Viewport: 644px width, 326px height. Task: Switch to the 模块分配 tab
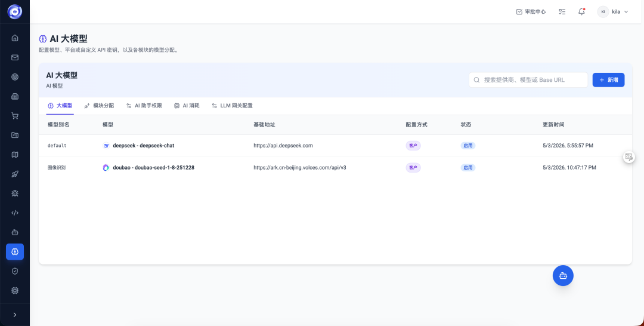(99, 106)
